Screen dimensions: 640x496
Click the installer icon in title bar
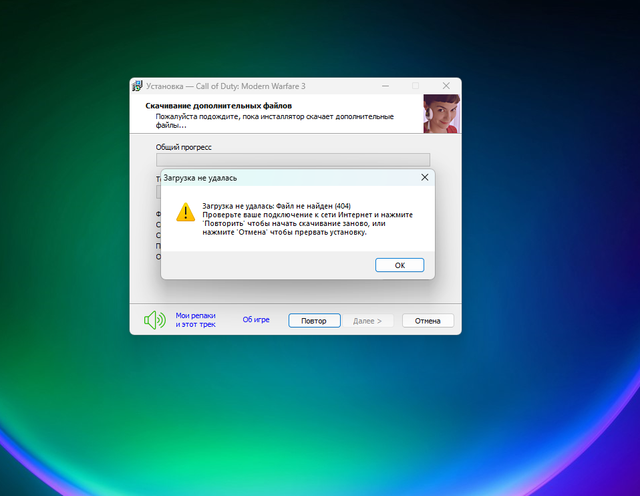(x=137, y=86)
